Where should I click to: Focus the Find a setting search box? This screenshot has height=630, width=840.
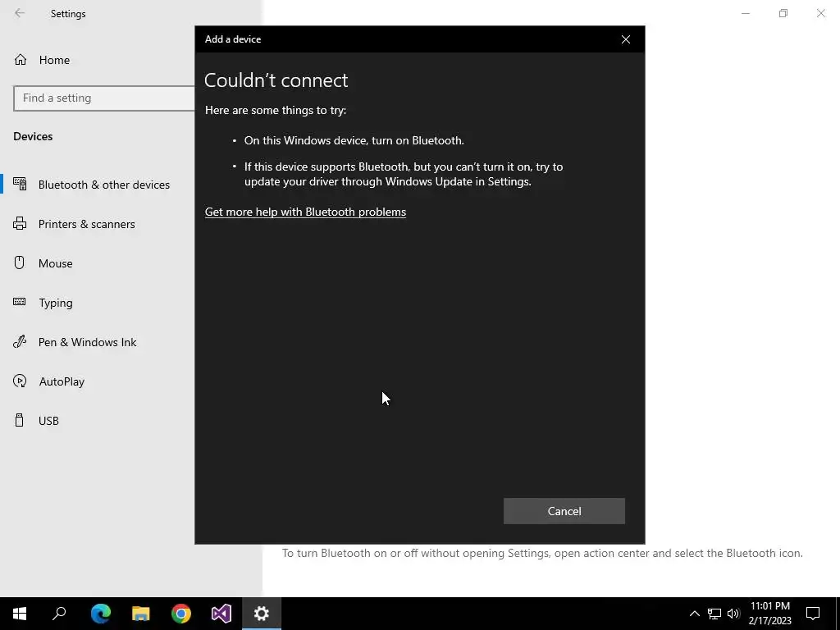coord(104,98)
